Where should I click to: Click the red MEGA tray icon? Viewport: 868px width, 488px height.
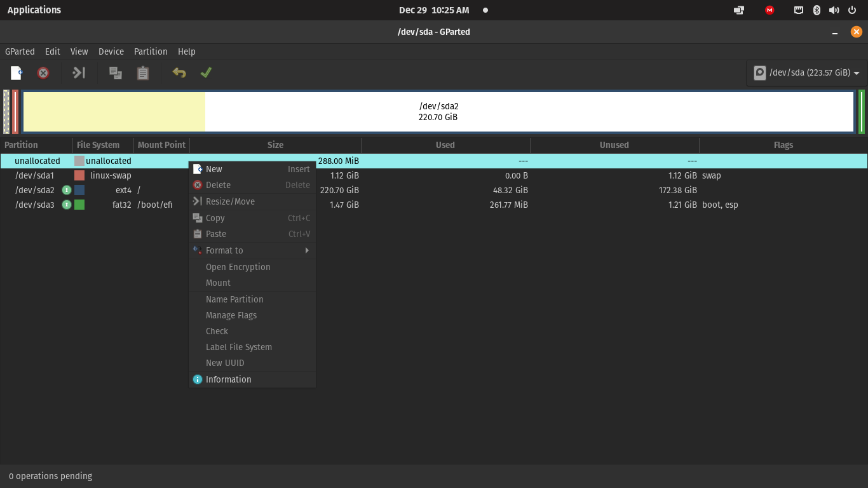pos(770,10)
